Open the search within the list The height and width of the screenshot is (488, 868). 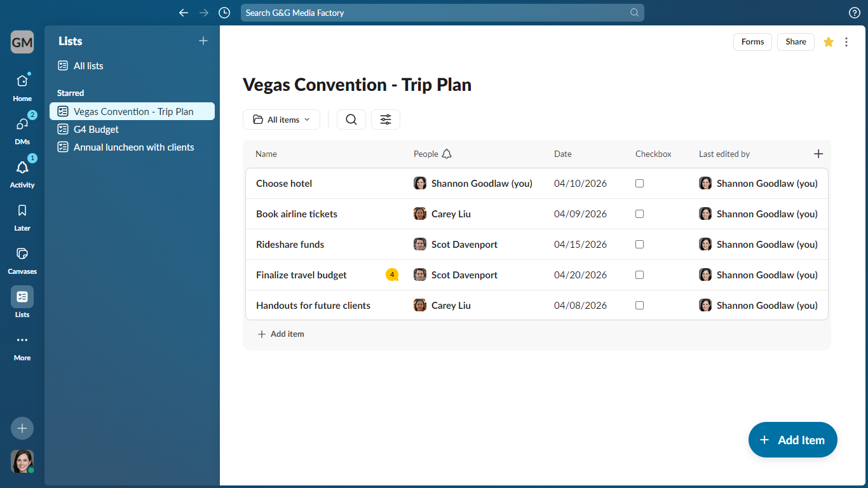pos(351,119)
